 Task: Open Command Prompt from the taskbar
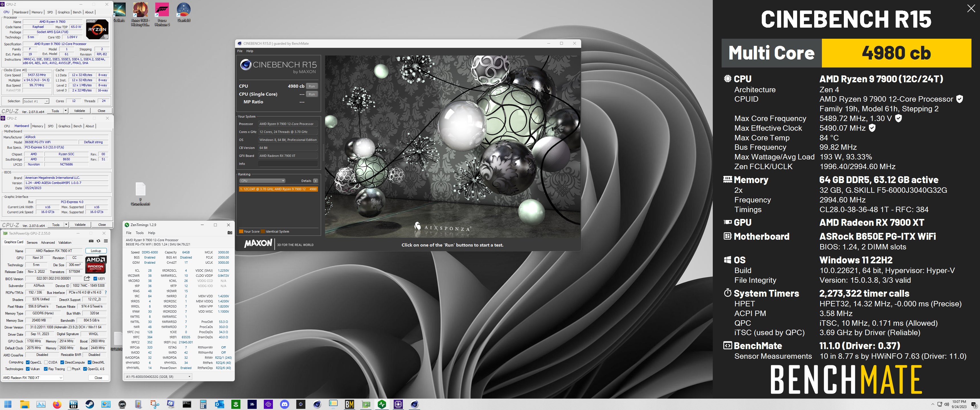tap(186, 404)
